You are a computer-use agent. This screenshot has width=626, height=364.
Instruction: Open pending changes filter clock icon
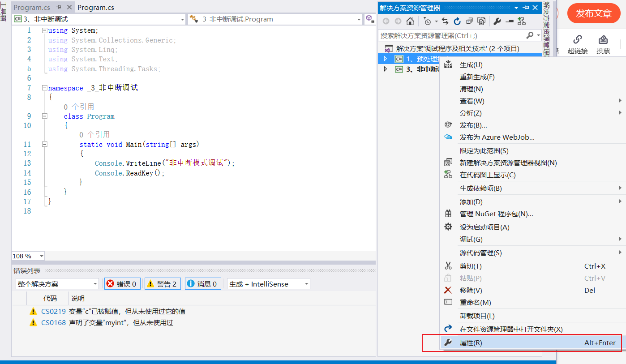(x=428, y=21)
